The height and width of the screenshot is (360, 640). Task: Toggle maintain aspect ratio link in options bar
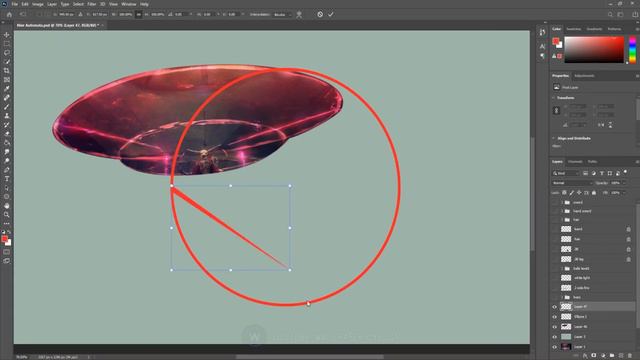(139, 14)
